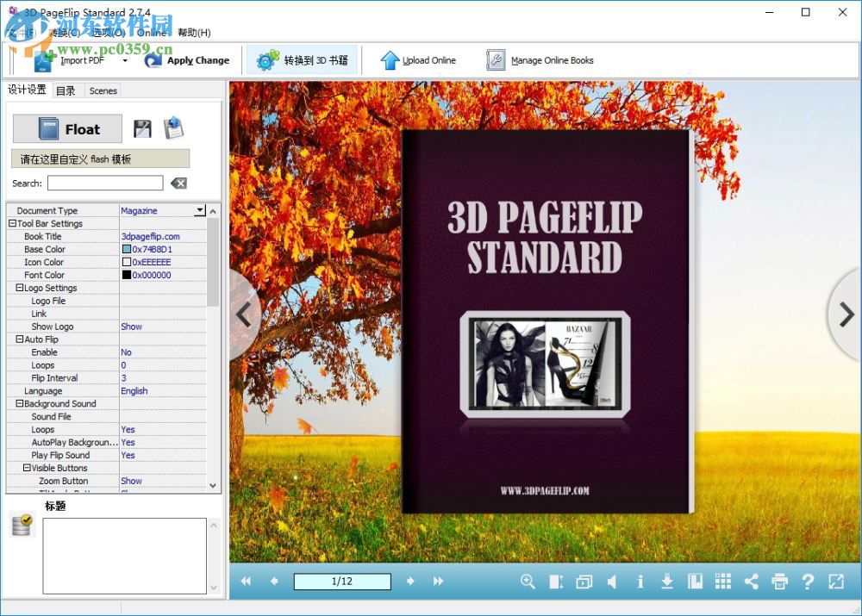Click the Download icon

coord(667,582)
